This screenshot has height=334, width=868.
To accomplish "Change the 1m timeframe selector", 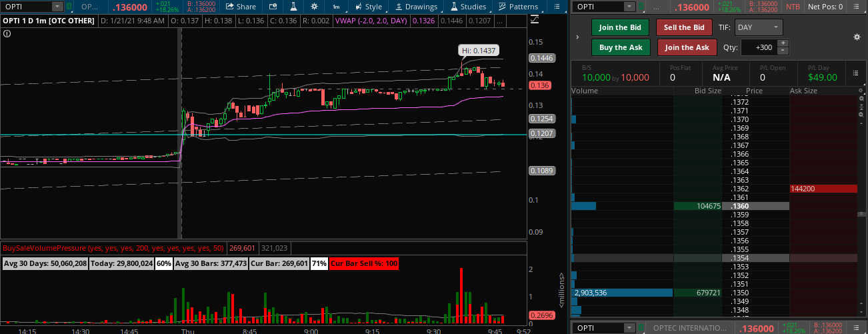I will 336,7.
